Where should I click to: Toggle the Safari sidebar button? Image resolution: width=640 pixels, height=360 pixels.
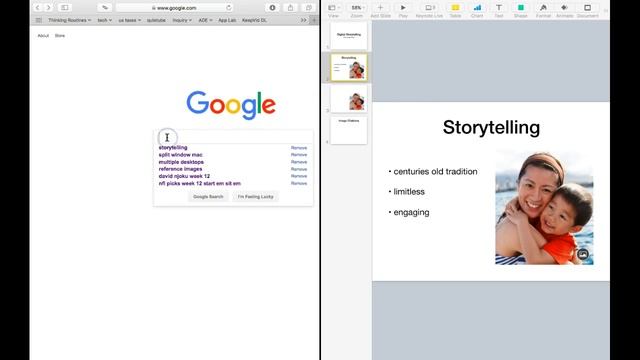64,8
